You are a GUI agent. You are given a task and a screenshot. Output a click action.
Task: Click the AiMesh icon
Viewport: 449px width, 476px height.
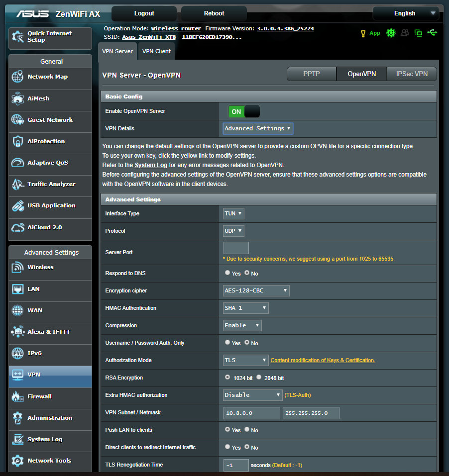[x=17, y=98]
